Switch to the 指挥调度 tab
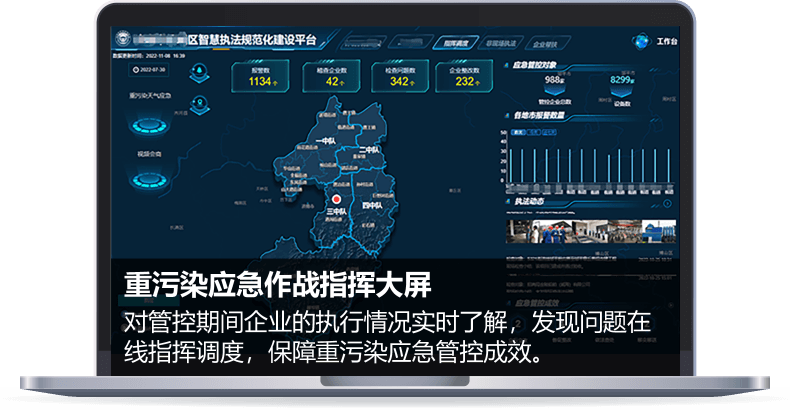 pos(456,44)
